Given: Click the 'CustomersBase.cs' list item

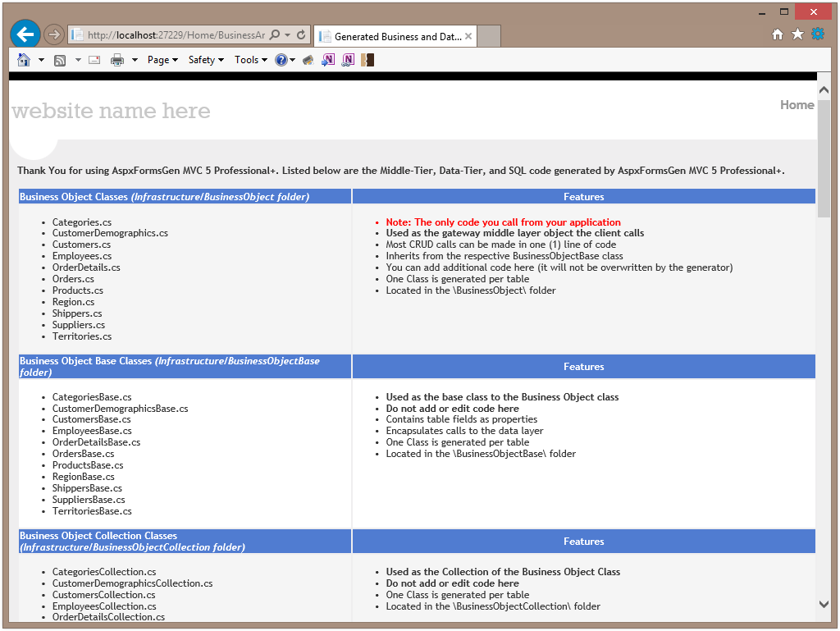Looking at the screenshot, I should pyautogui.click(x=92, y=419).
